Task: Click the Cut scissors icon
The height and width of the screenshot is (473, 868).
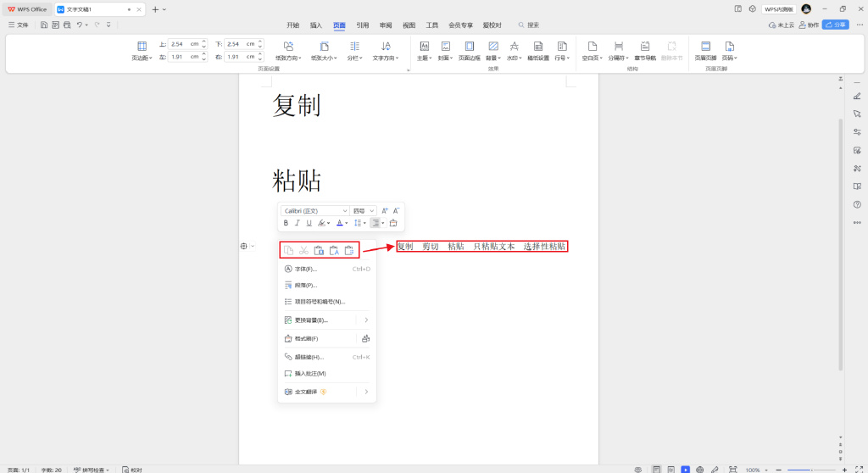Action: click(x=303, y=250)
